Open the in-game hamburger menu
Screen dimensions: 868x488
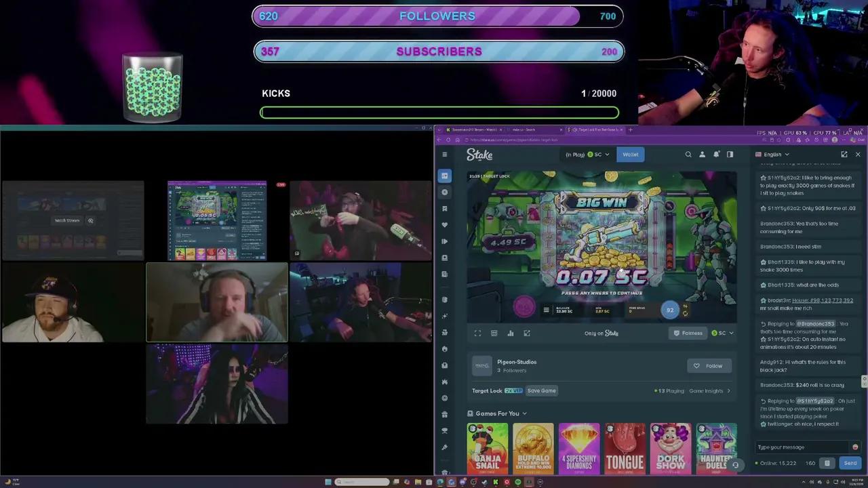click(546, 310)
